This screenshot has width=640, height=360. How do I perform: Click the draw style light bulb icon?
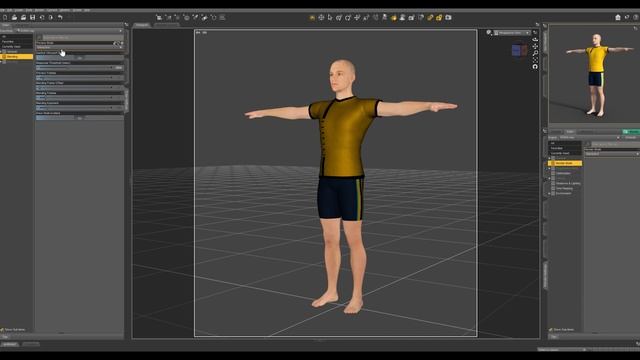tap(489, 33)
